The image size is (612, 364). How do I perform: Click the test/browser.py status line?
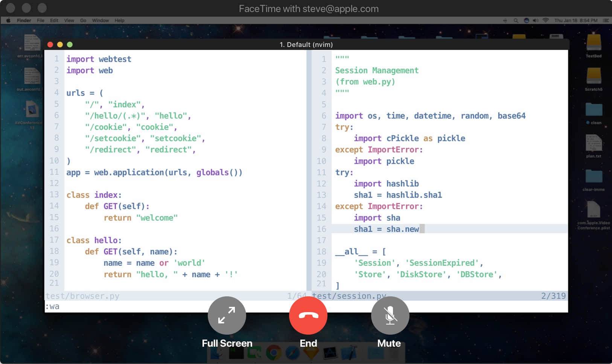82,296
